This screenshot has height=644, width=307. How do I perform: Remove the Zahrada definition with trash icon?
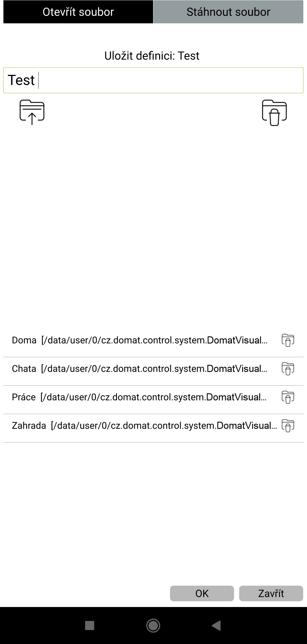click(288, 425)
